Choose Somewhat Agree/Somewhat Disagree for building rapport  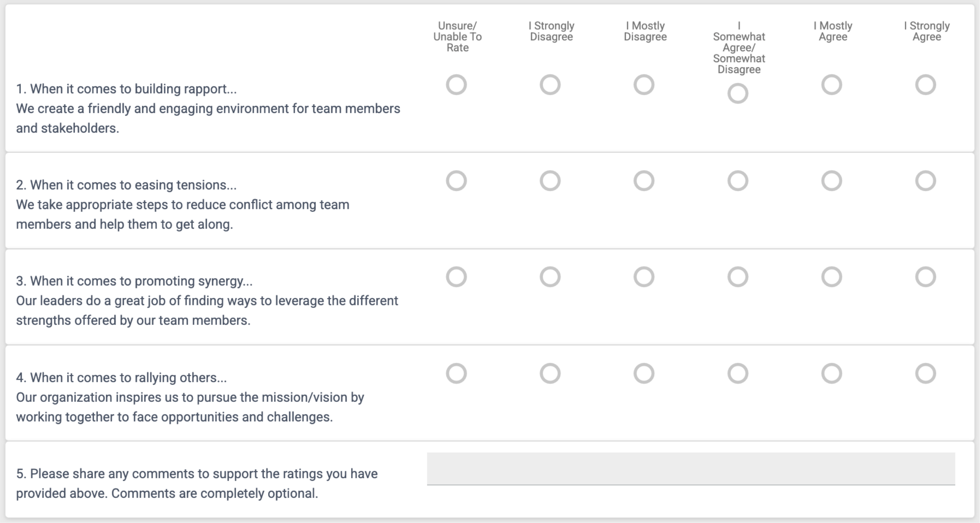coord(737,94)
